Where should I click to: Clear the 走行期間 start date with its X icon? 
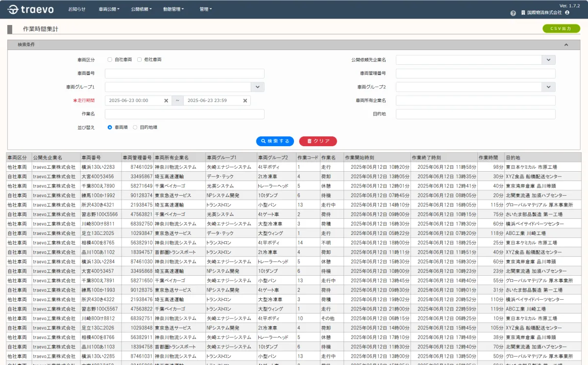(x=166, y=100)
